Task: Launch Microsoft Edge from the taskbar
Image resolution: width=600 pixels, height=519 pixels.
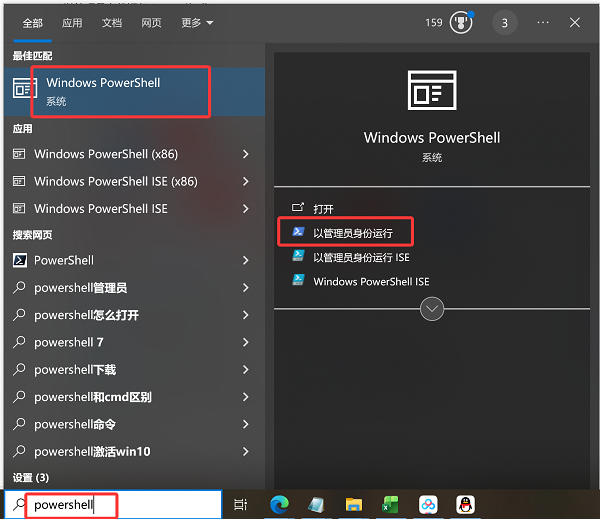Action: pos(279,504)
